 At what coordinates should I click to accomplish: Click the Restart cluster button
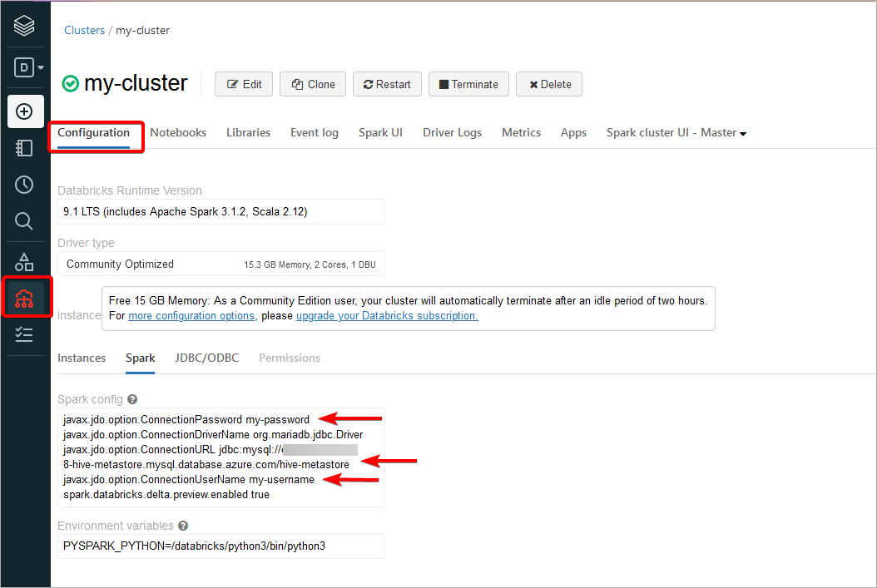[387, 83]
